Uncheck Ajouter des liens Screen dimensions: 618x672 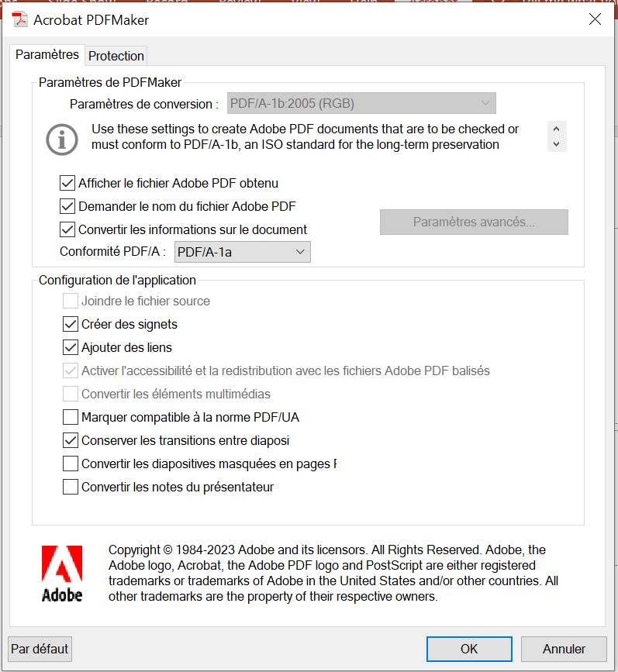pyautogui.click(x=71, y=347)
